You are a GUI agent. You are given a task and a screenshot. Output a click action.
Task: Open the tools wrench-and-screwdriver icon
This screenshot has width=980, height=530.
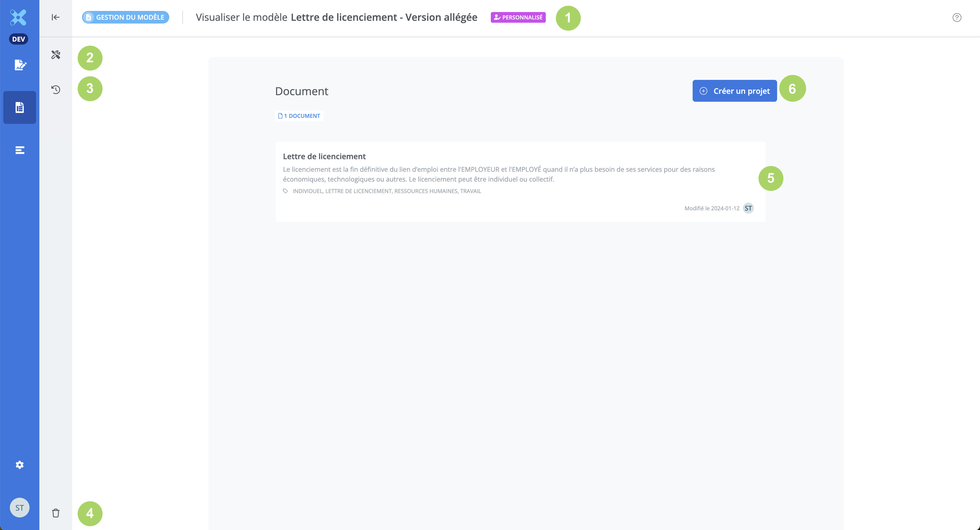click(x=56, y=55)
